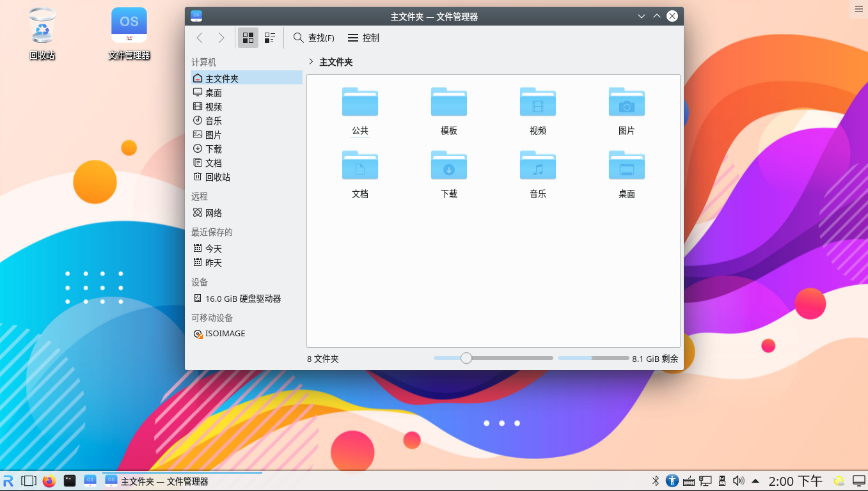The width and height of the screenshot is (868, 491).
Task: Go forward with the right arrow button
Action: [221, 38]
